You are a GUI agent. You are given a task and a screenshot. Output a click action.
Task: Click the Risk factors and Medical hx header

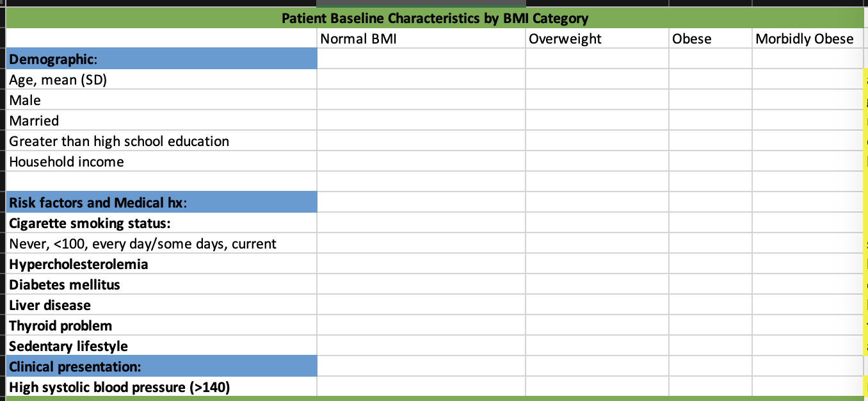(162, 203)
